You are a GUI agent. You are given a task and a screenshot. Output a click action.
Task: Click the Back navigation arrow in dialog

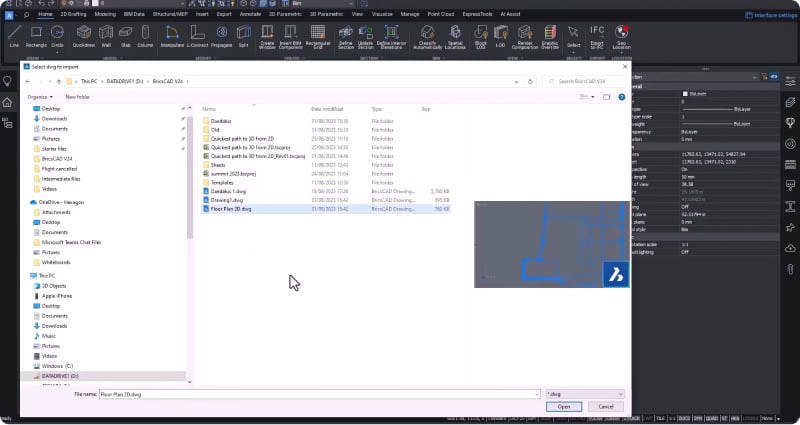pyautogui.click(x=28, y=82)
